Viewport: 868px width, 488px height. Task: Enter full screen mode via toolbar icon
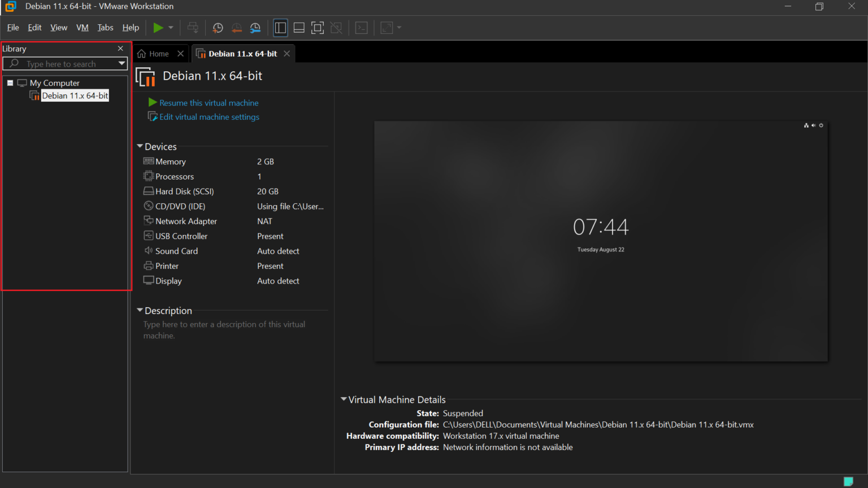point(318,28)
